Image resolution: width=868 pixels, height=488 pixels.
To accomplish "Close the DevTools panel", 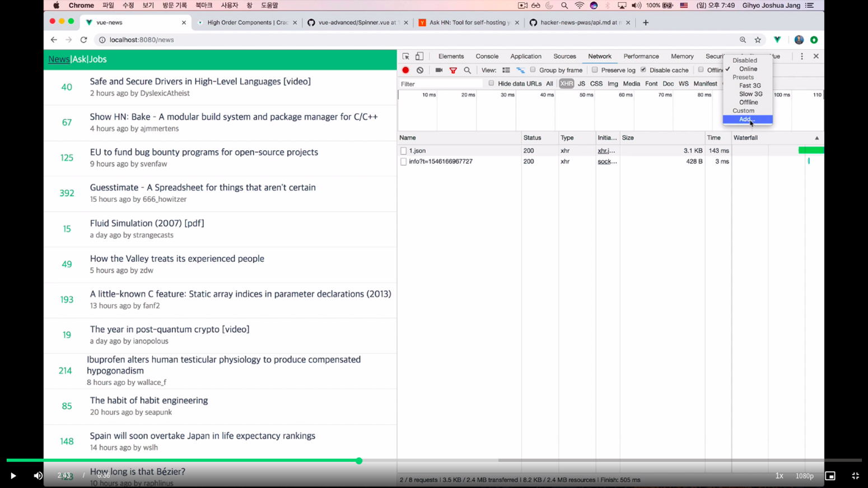I will coord(816,57).
